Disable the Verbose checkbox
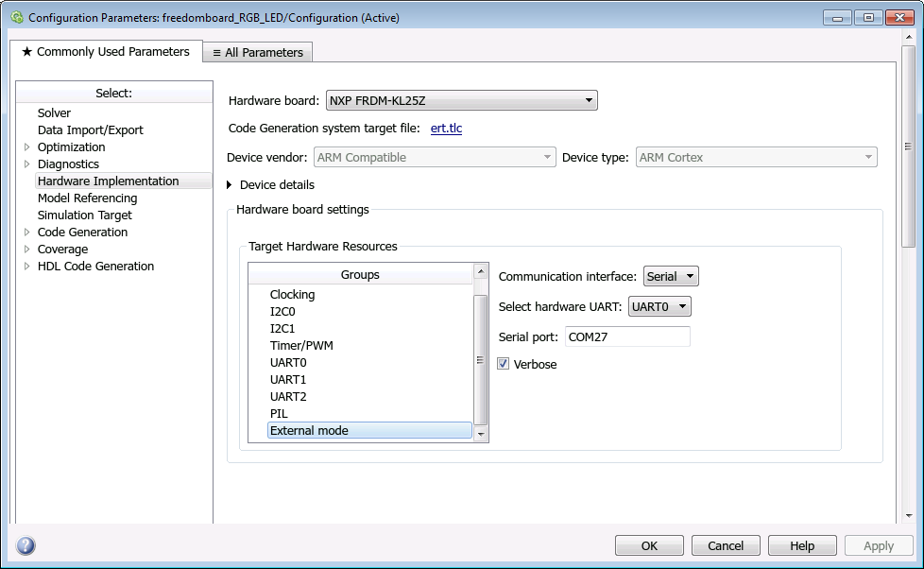This screenshot has height=569, width=924. pyautogui.click(x=503, y=363)
